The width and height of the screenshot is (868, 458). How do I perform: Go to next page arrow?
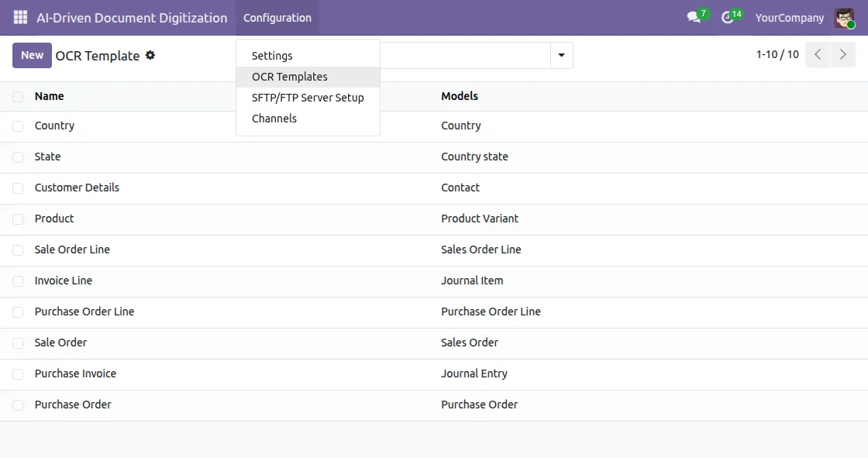click(x=842, y=55)
